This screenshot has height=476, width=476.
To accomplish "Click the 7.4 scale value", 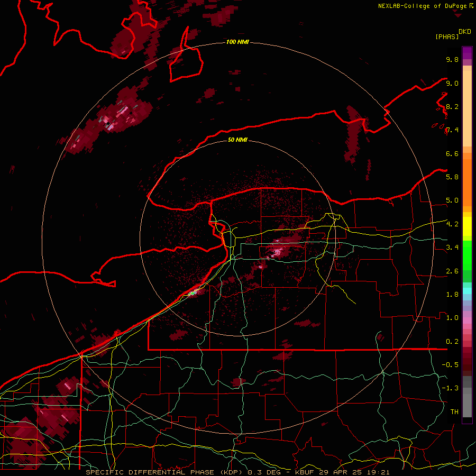I will (x=452, y=130).
